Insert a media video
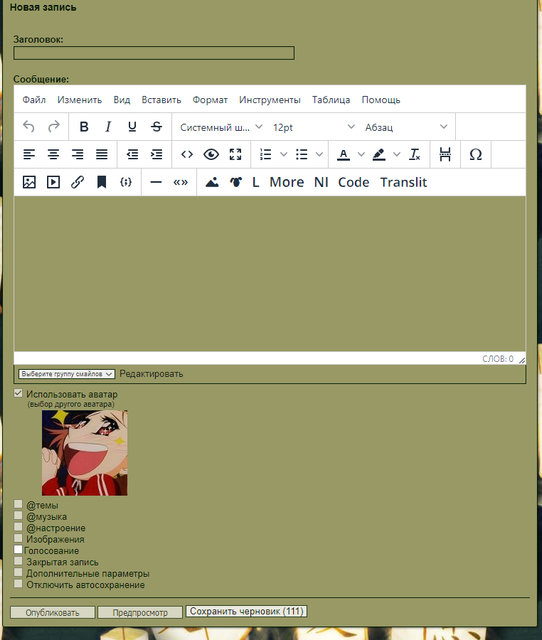Screen dimensions: 542x640 [53, 182]
